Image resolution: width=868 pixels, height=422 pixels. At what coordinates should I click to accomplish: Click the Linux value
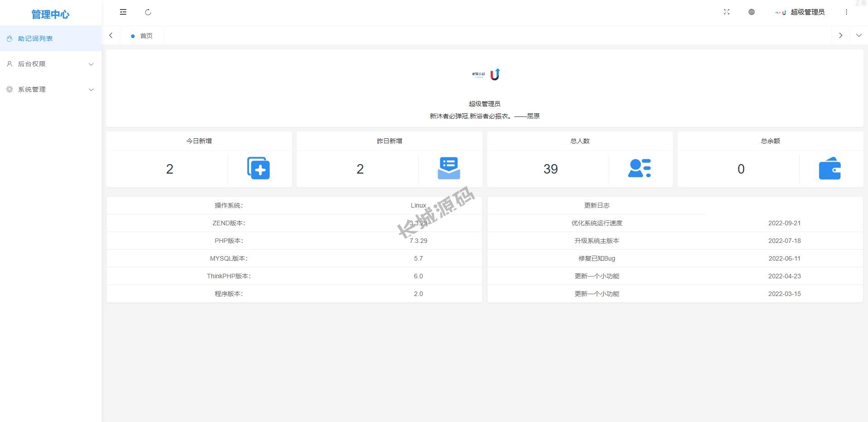pos(418,205)
